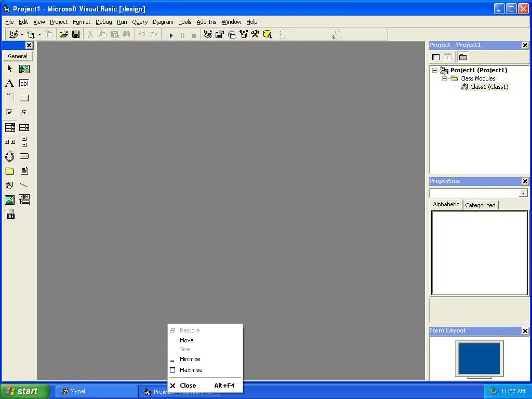Select the CommandButton control tool
The image size is (532, 399).
[x=24, y=98]
